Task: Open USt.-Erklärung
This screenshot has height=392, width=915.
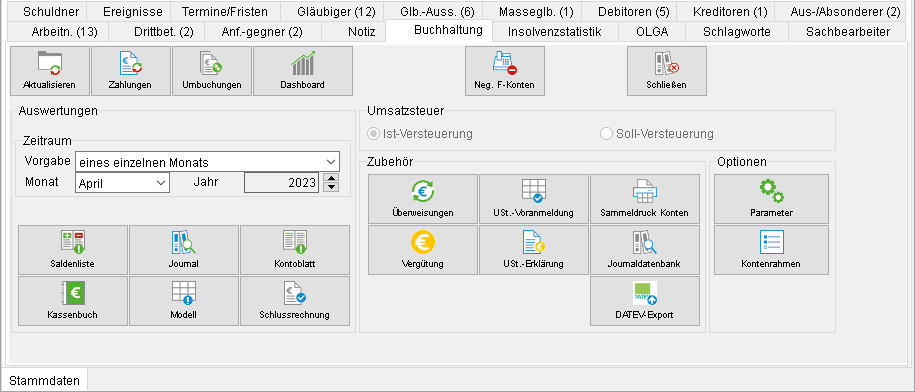Action: click(x=533, y=250)
